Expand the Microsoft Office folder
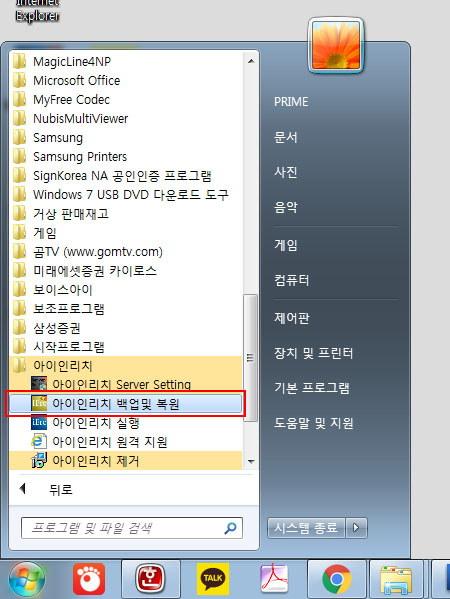 76,81
